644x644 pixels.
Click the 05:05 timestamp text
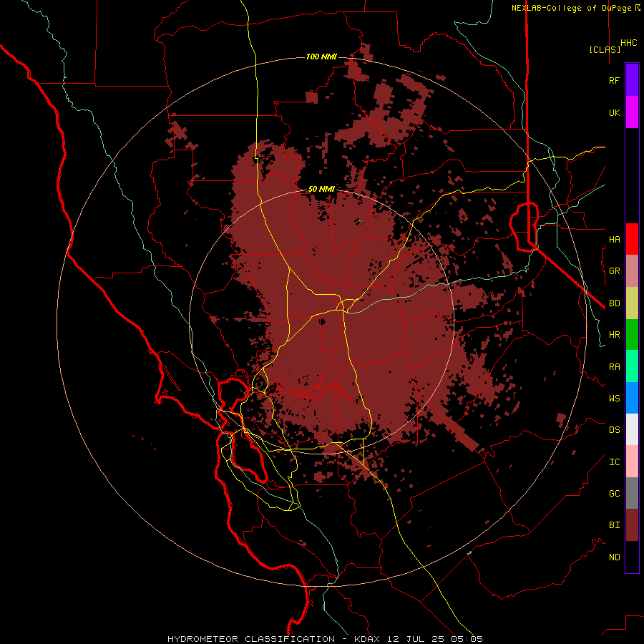[467, 639]
